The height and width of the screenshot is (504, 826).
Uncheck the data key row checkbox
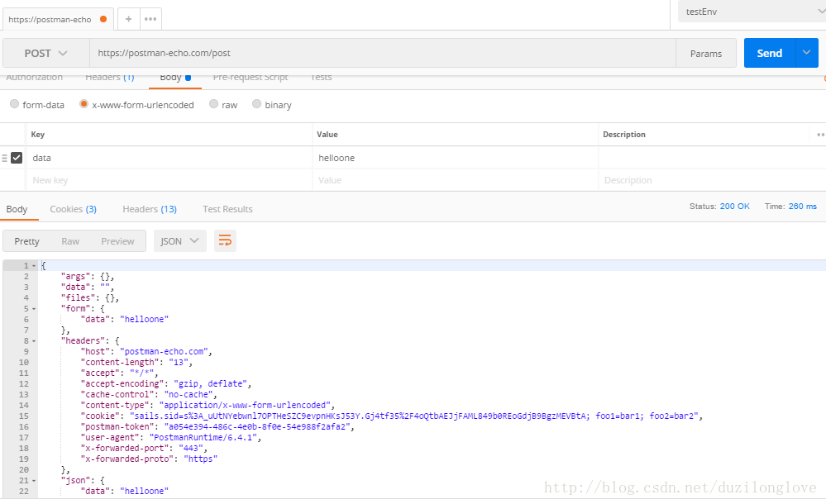(x=17, y=158)
